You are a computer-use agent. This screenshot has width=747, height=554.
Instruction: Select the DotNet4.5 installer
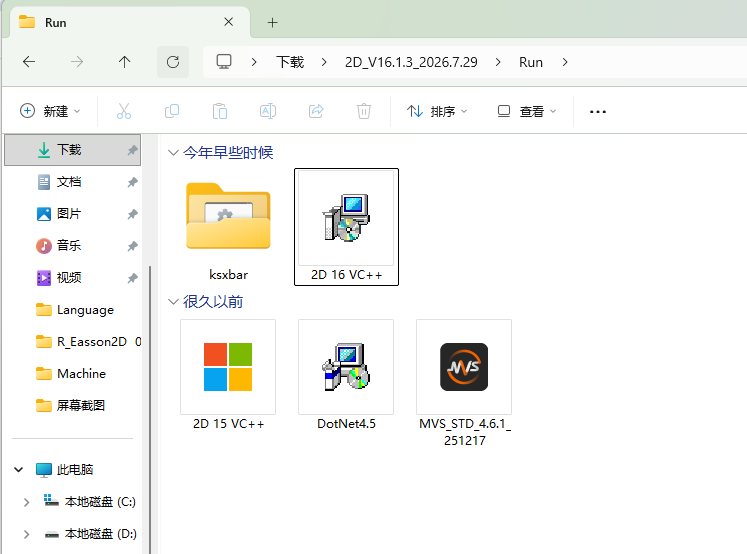point(346,376)
